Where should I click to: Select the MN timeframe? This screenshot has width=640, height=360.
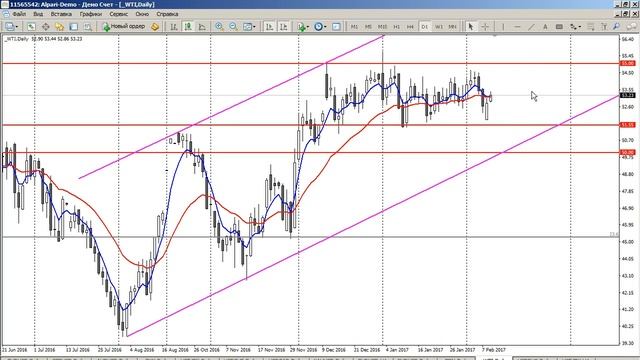click(x=452, y=27)
